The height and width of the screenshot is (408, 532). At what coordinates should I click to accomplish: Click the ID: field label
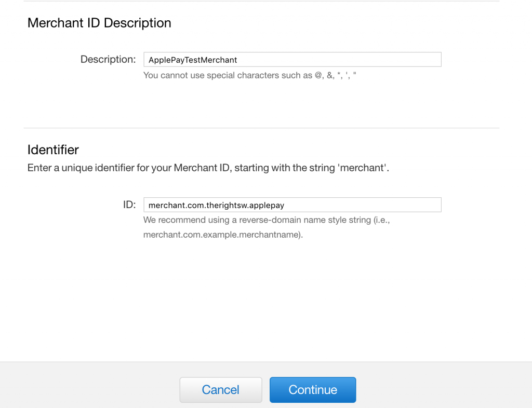click(x=129, y=205)
